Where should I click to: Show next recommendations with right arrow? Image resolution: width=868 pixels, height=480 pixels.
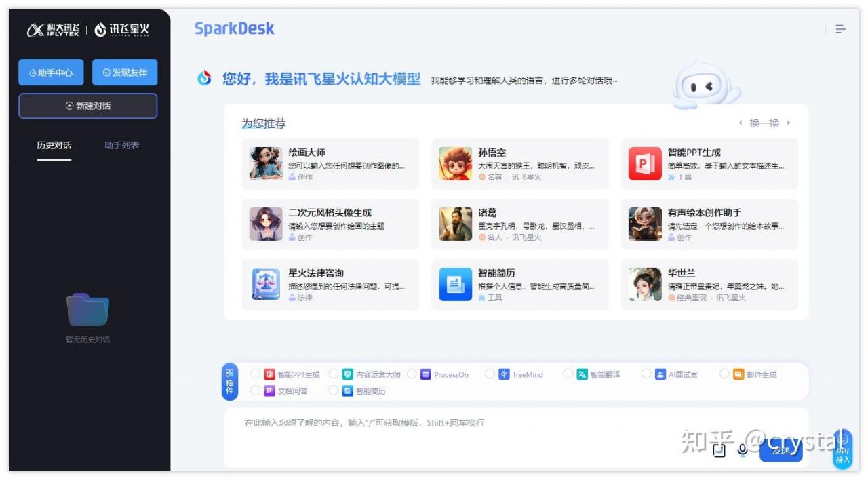click(x=788, y=123)
